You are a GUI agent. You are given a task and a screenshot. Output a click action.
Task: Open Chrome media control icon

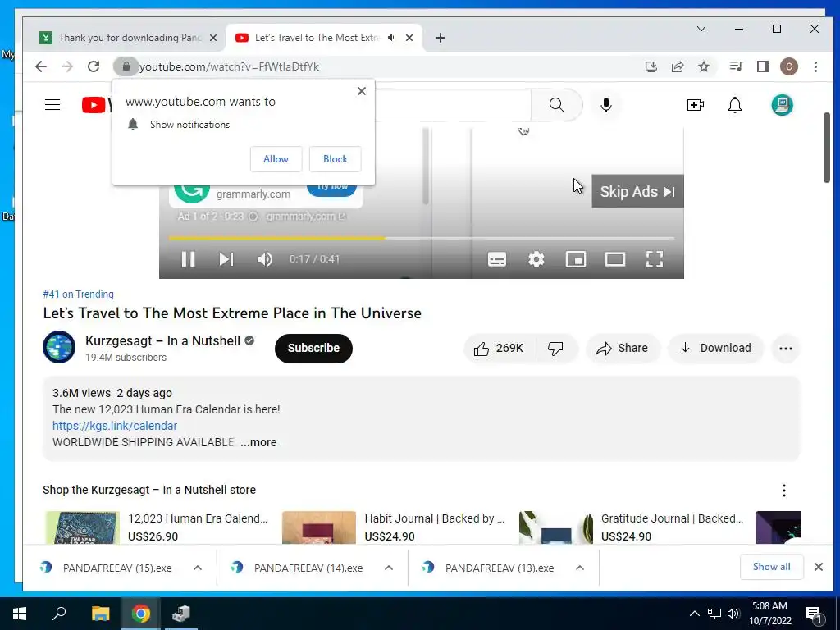736,66
